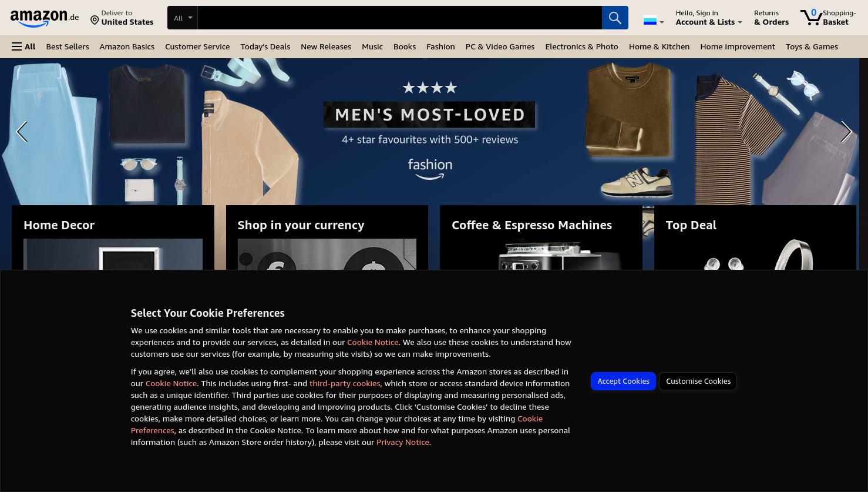Viewport: 868px width, 492px height.
Task: Click the New Balance sneaker in banner
Action: click(x=637, y=182)
